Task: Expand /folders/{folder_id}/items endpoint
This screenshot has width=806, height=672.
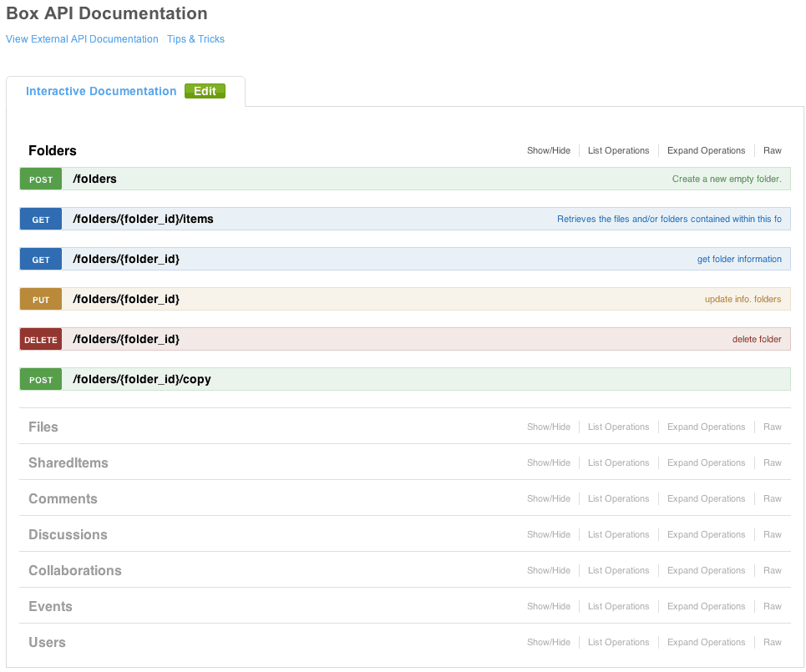Action: [143, 219]
